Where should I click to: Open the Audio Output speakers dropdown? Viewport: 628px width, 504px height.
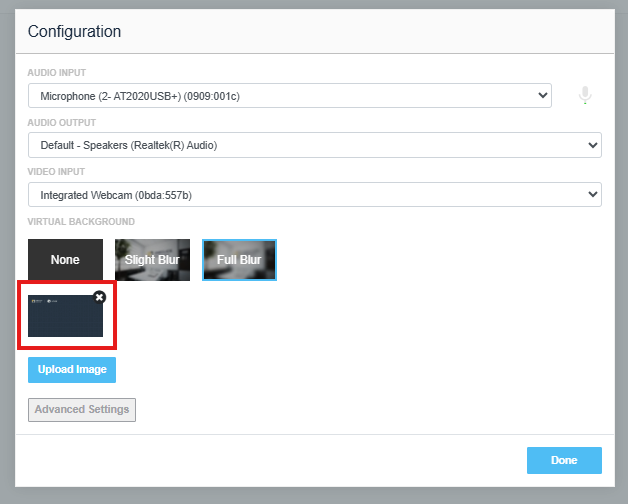pos(315,145)
